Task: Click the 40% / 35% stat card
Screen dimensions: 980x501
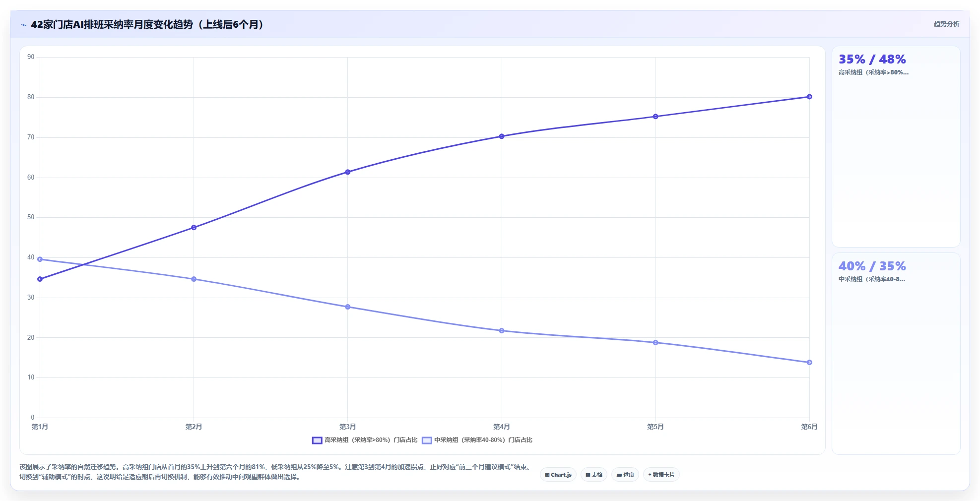Action: click(x=896, y=354)
